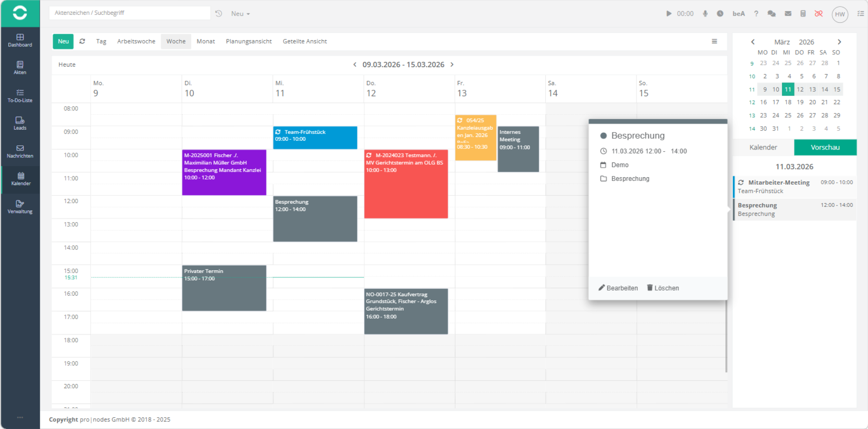868x429 pixels.
Task: Open the Dashboard from the sidebar
Action: point(20,40)
